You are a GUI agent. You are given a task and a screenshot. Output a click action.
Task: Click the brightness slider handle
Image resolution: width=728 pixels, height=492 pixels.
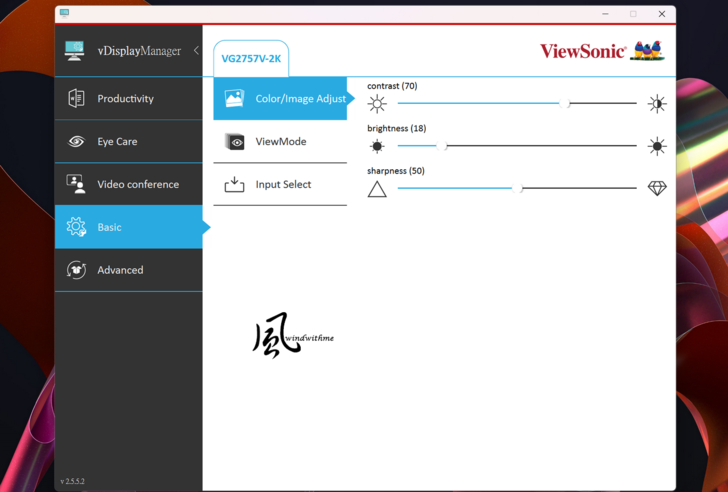click(x=443, y=146)
